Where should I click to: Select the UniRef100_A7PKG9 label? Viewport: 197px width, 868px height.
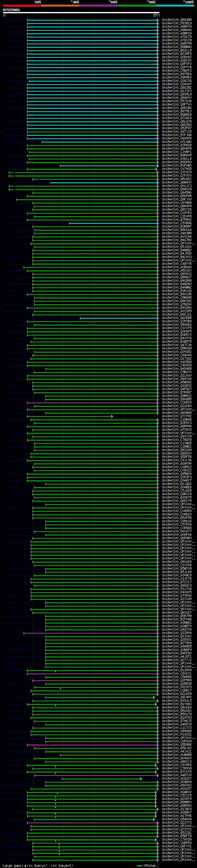point(177,145)
